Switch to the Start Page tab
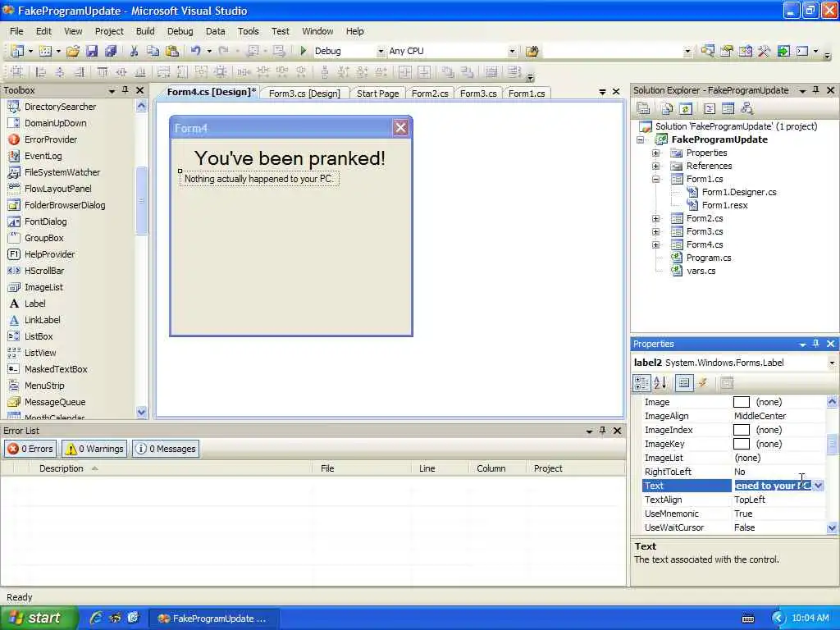This screenshot has width=840, height=630. (x=377, y=94)
